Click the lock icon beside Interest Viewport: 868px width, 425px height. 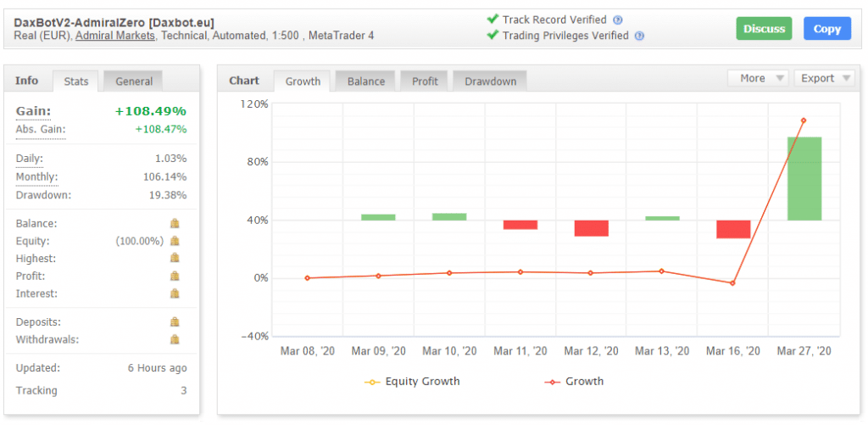click(175, 293)
